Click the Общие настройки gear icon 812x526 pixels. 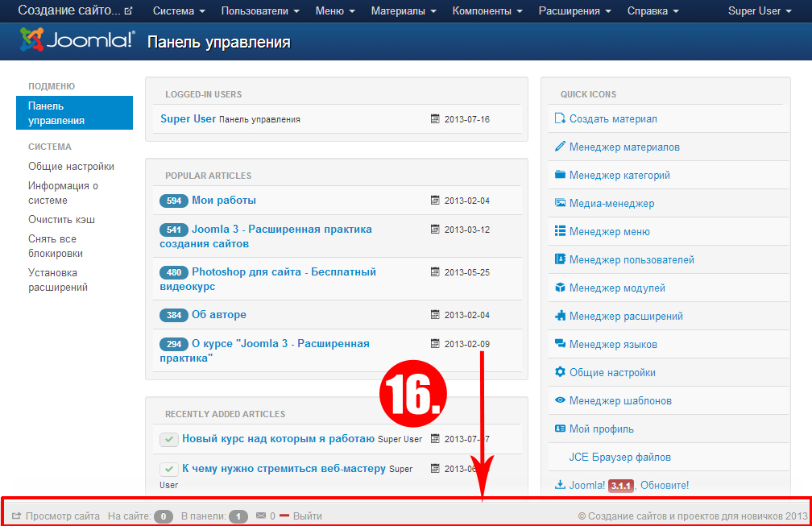(x=561, y=372)
